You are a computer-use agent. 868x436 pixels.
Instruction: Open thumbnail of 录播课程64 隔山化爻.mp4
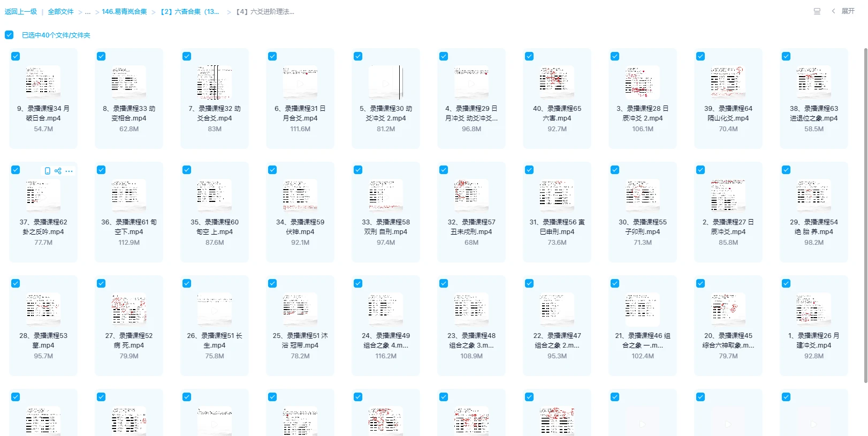click(728, 82)
